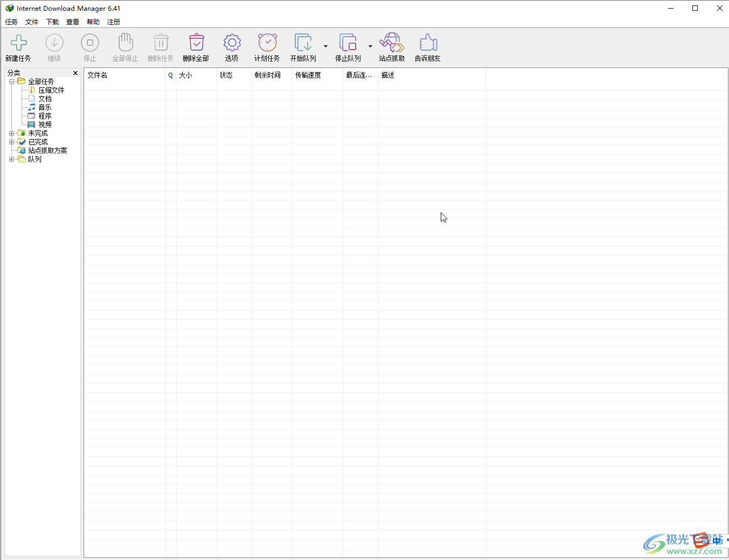Select the 文档 category

pos(45,99)
